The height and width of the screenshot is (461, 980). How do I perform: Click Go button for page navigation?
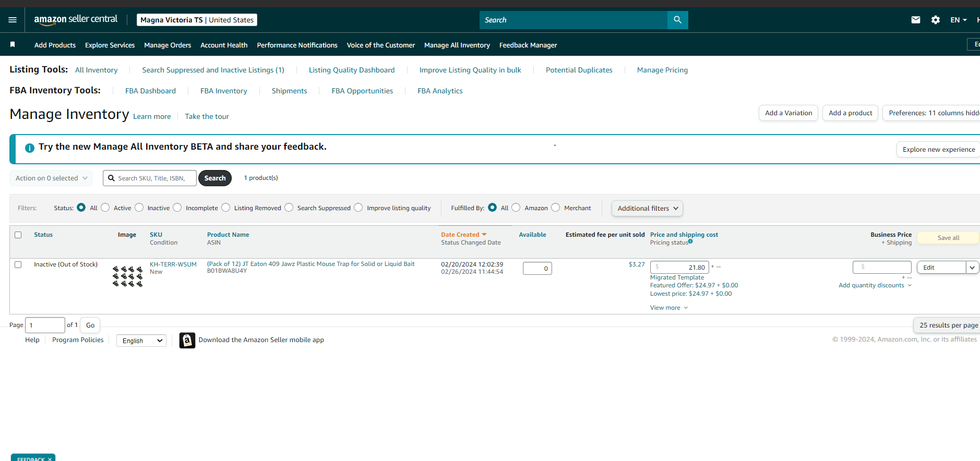(90, 325)
